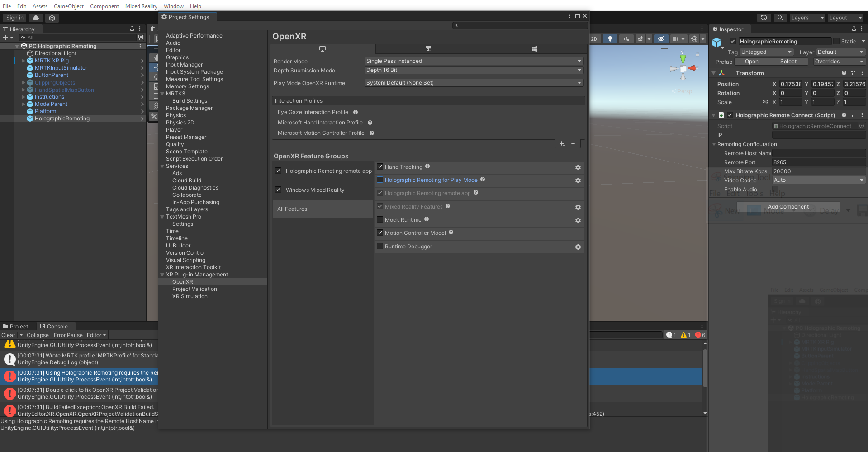Open the Tag dropdown set to Untagged
868x452 pixels.
click(767, 52)
